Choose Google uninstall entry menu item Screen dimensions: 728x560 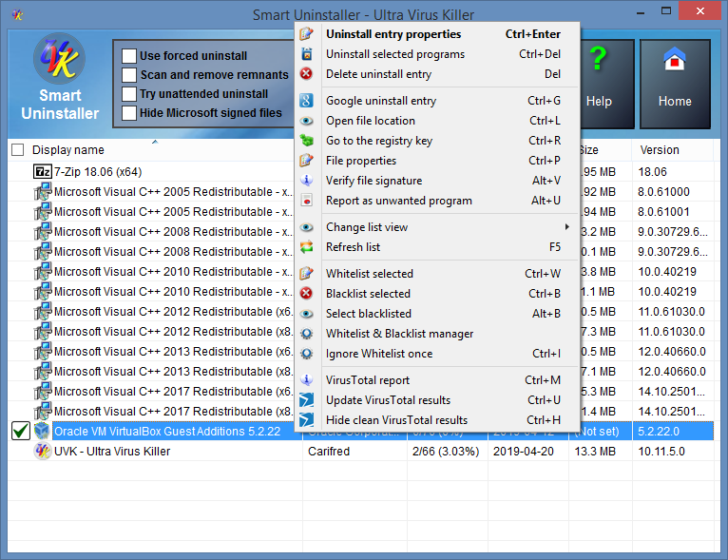[439, 100]
